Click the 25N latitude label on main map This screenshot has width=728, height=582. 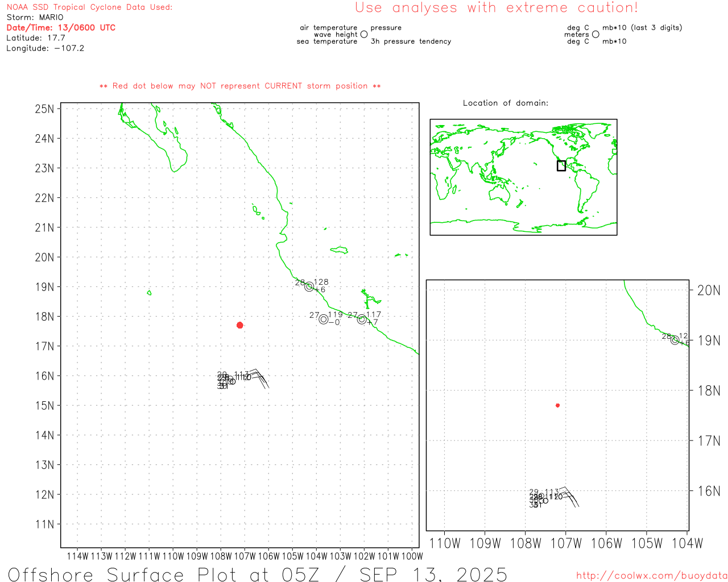[x=44, y=109]
